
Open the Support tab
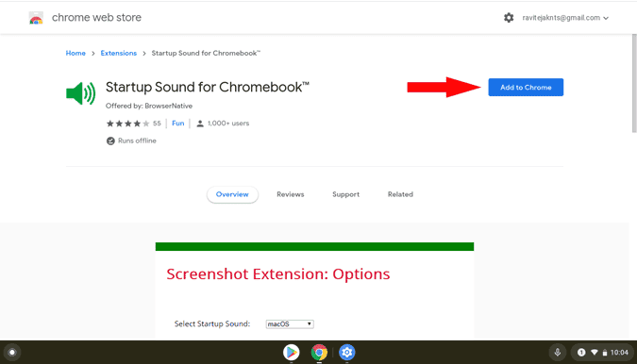coord(345,194)
